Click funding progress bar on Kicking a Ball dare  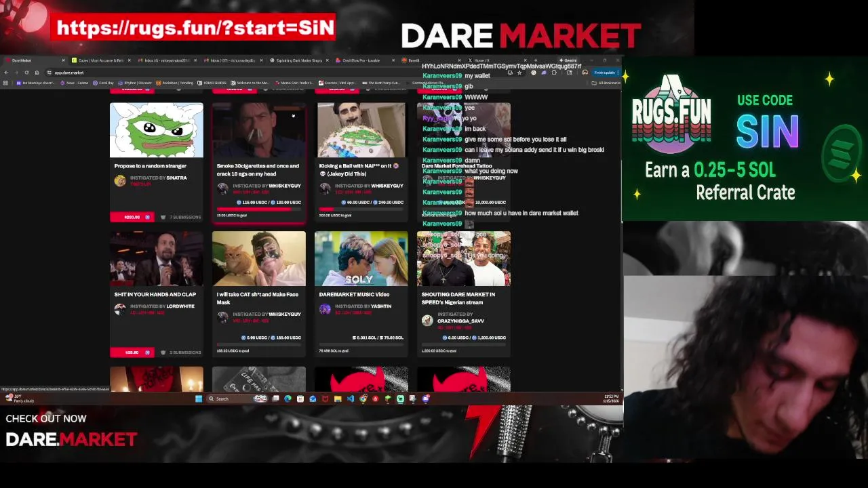[x=361, y=209]
